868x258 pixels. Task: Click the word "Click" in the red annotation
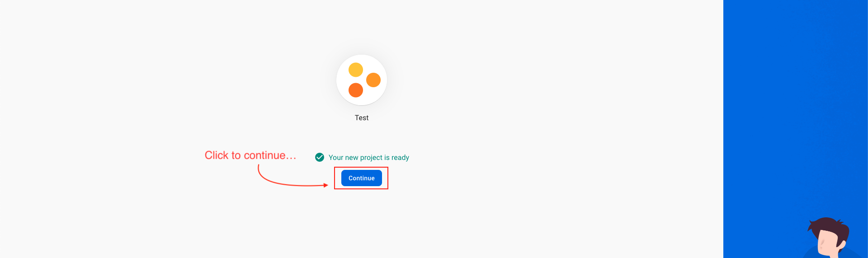(217, 155)
